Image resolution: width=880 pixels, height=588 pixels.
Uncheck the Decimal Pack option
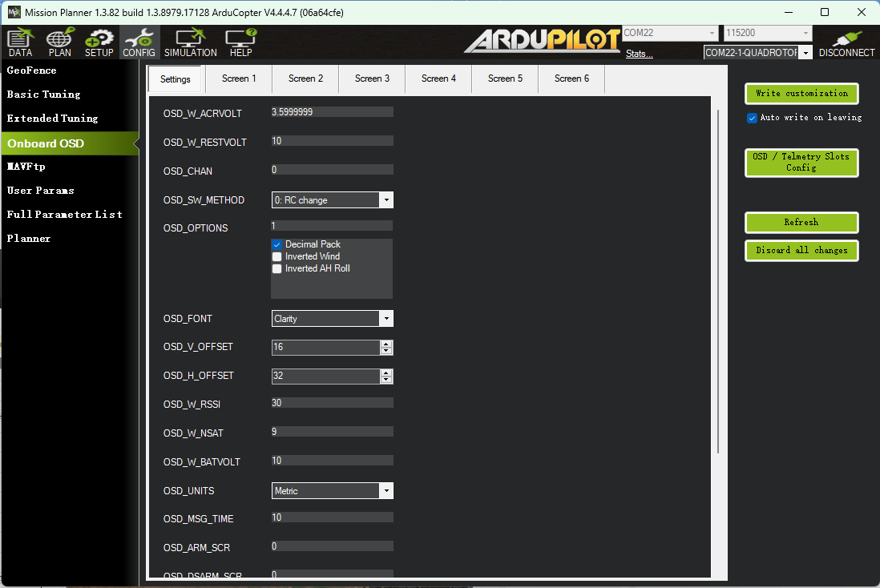point(277,244)
